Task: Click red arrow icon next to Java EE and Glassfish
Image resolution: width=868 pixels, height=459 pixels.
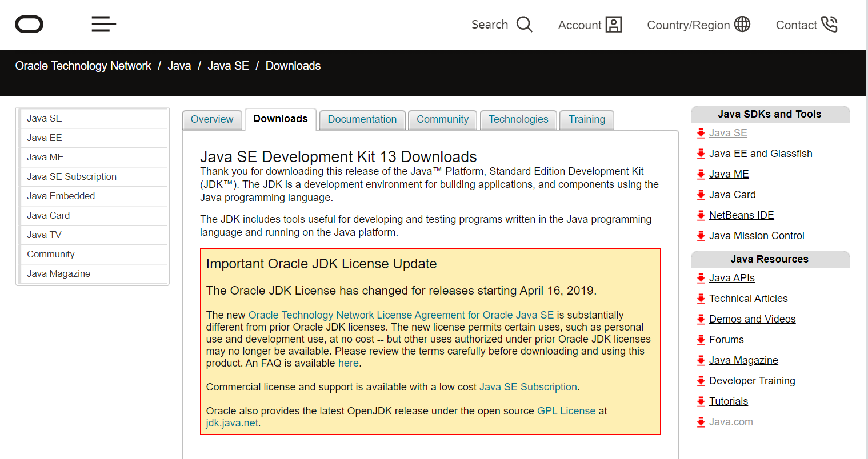Action: tap(701, 154)
